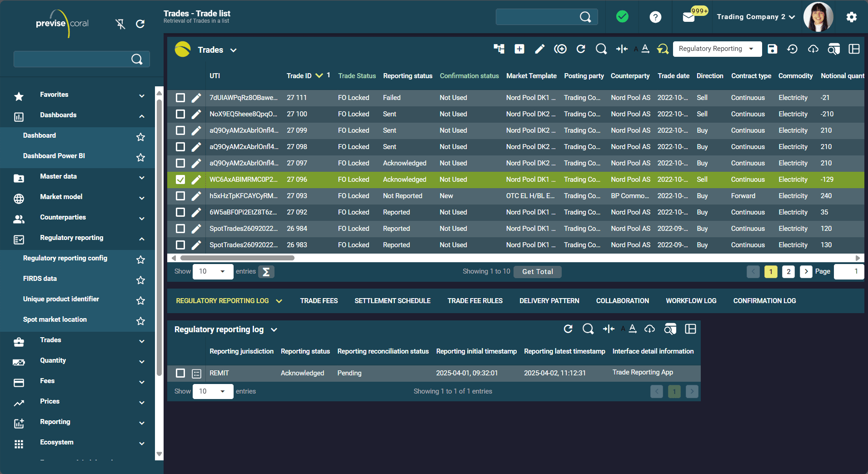The image size is (868, 474).
Task: Expand the Trades menu in the sidebar
Action: pyautogui.click(x=141, y=341)
